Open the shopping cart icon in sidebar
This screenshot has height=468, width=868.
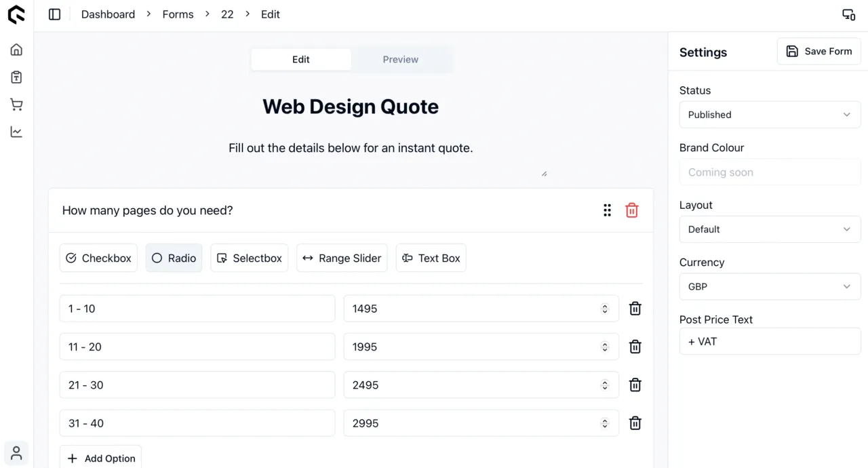(x=16, y=104)
